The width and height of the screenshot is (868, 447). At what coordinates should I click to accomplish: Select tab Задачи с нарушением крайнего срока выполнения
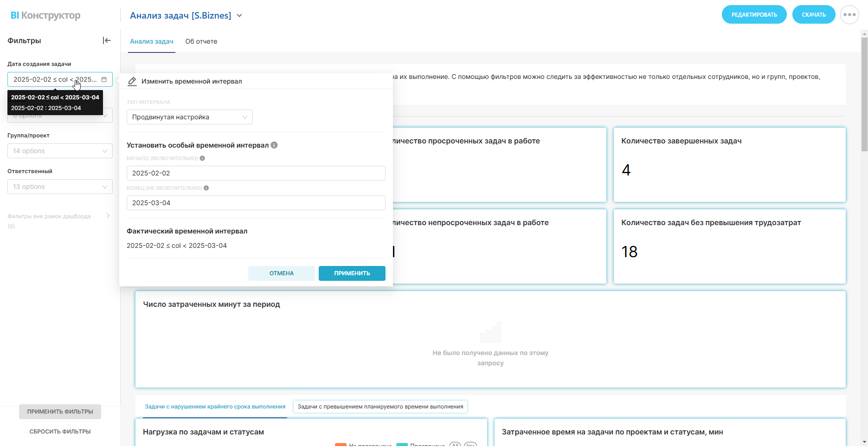215,407
